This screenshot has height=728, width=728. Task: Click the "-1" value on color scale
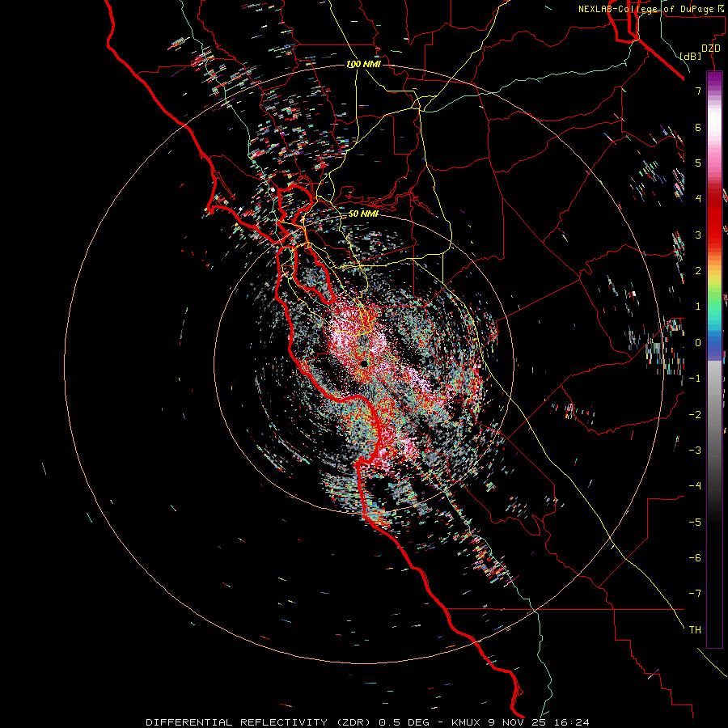(x=695, y=379)
